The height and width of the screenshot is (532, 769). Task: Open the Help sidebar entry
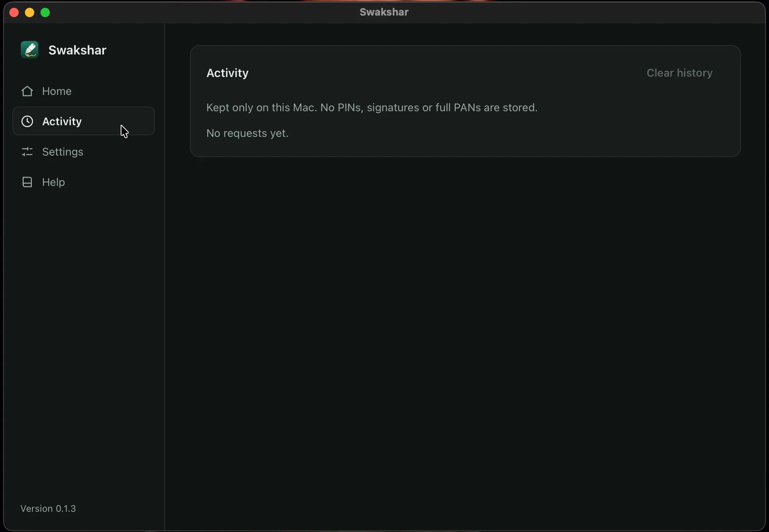pos(54,182)
